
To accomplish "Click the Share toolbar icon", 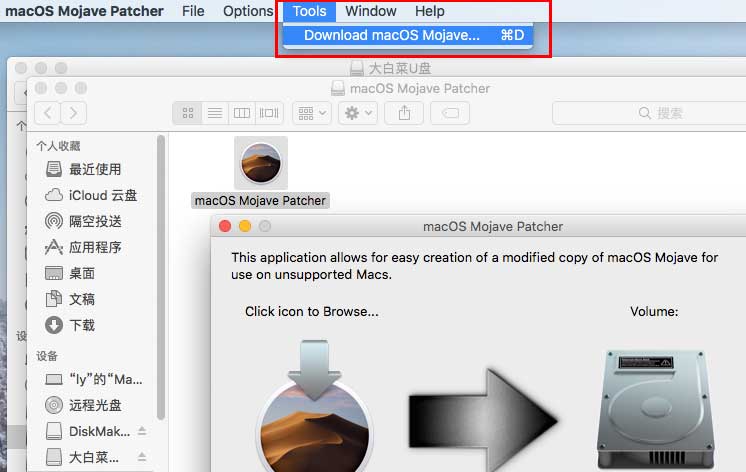I will pos(404,113).
